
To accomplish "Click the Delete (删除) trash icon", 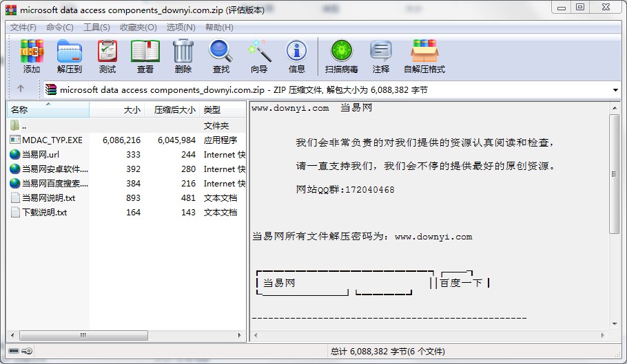I will pyautogui.click(x=183, y=52).
